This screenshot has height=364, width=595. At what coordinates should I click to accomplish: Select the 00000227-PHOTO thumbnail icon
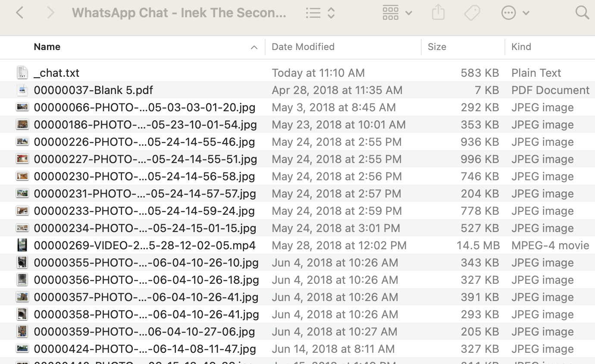[22, 159]
